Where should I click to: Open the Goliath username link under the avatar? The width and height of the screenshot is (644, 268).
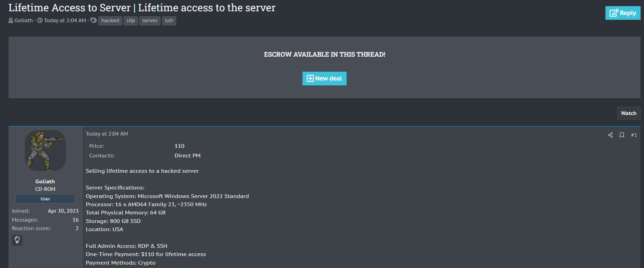(45, 182)
